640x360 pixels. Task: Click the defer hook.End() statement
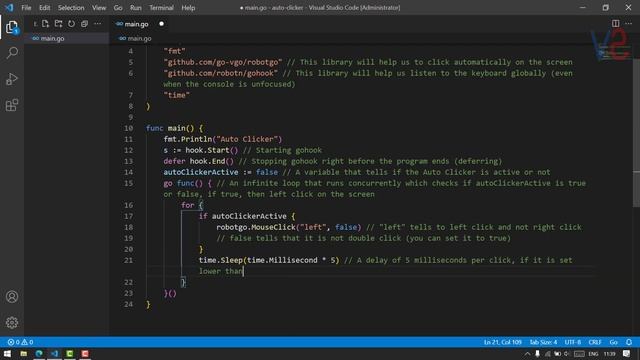[x=199, y=161]
